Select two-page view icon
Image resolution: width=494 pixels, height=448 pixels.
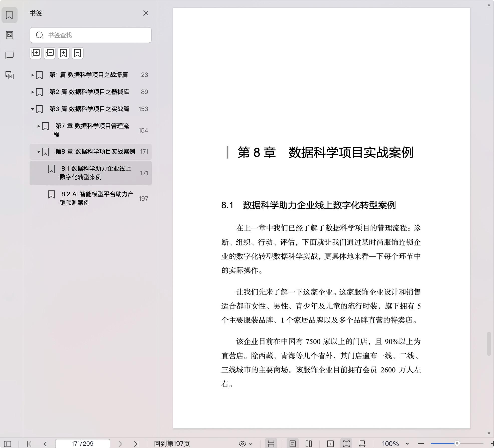309,444
